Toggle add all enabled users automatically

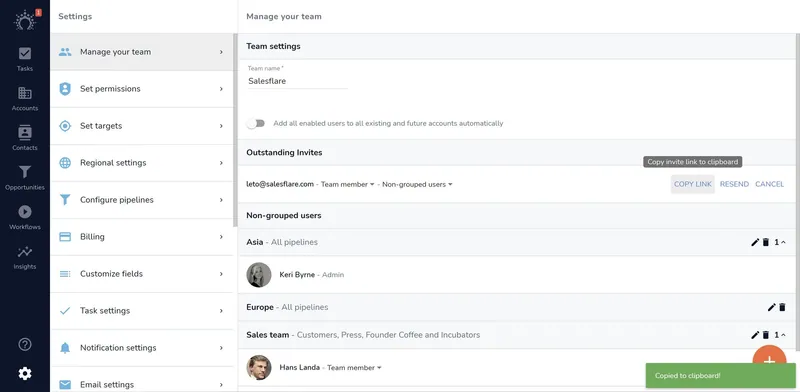click(256, 124)
